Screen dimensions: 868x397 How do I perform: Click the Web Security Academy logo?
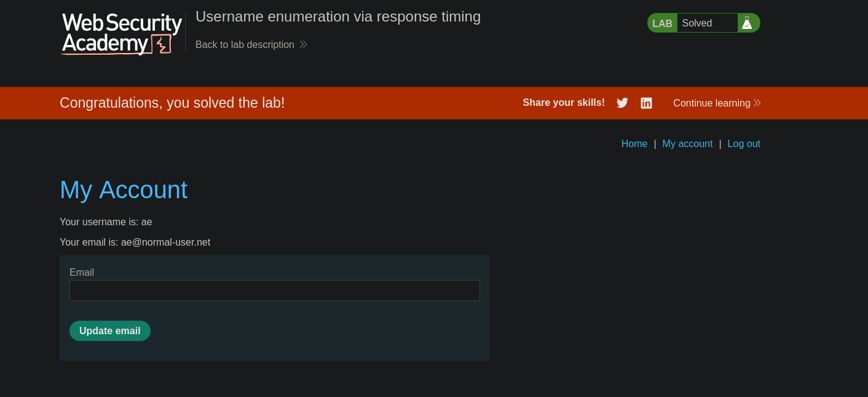point(122,34)
